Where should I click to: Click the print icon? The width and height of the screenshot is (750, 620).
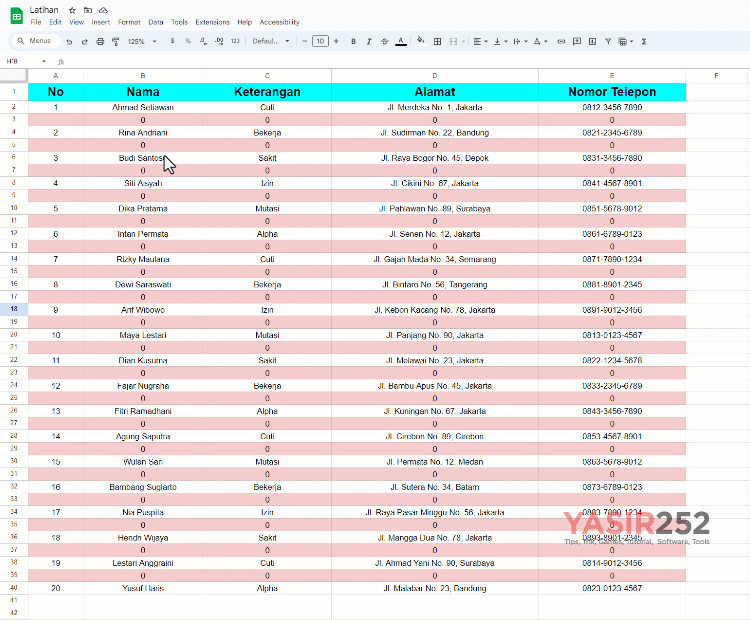(x=100, y=42)
